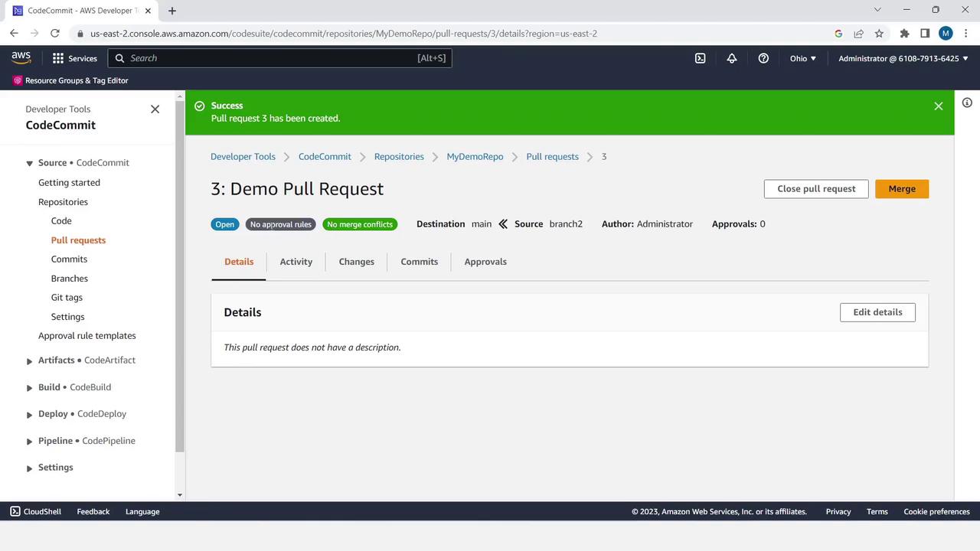Go to Developer Tools breadcrumb
The height and width of the screenshot is (551, 980).
pos(243,157)
